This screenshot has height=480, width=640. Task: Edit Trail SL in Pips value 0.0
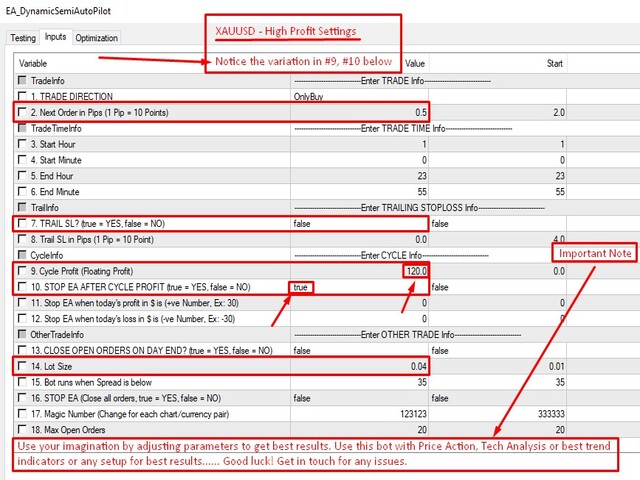(x=360, y=240)
